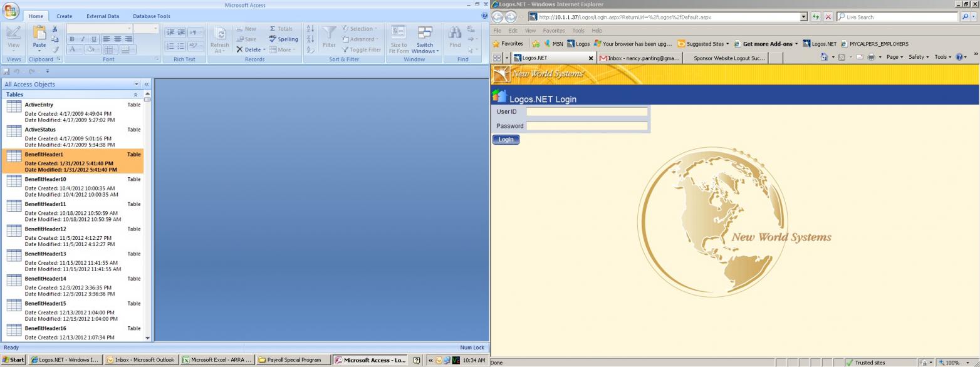The width and height of the screenshot is (980, 367).
Task: Open Microsoft Excel from the taskbar
Action: point(217,360)
